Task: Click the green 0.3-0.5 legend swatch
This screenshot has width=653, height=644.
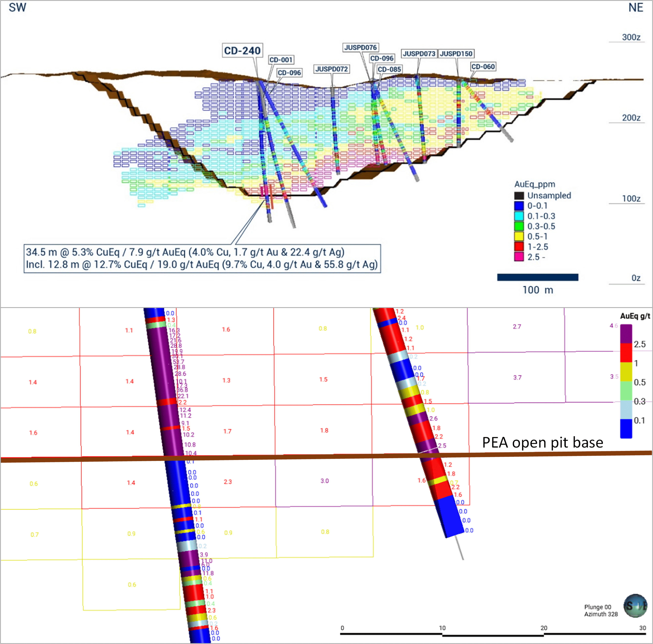Action: 519,226
